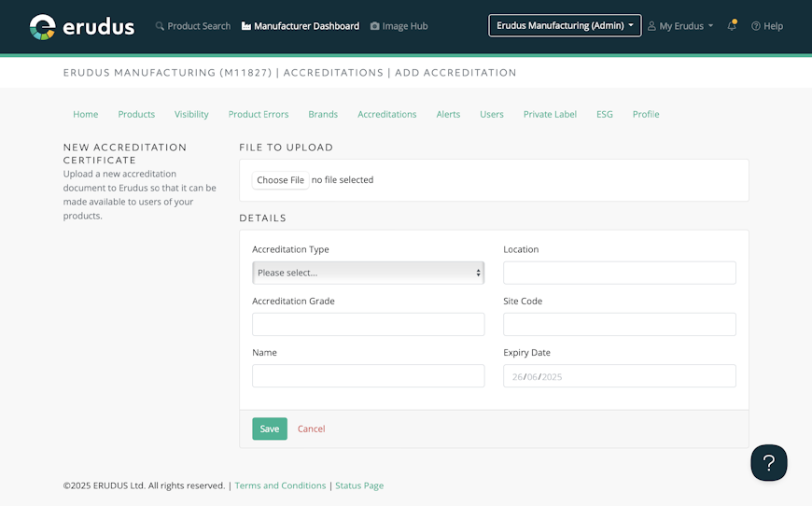Open the Alerts tab

coord(448,114)
